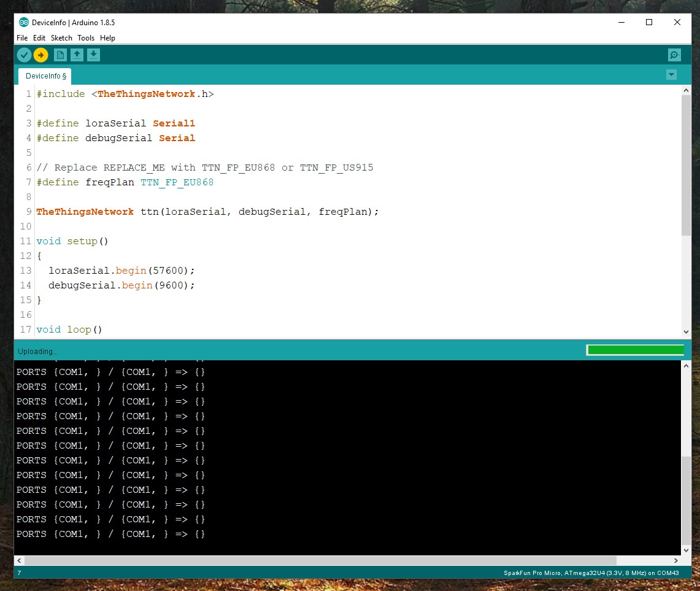Click the console scrollbar down arrow
Viewport: 700px width, 591px height.
click(686, 550)
